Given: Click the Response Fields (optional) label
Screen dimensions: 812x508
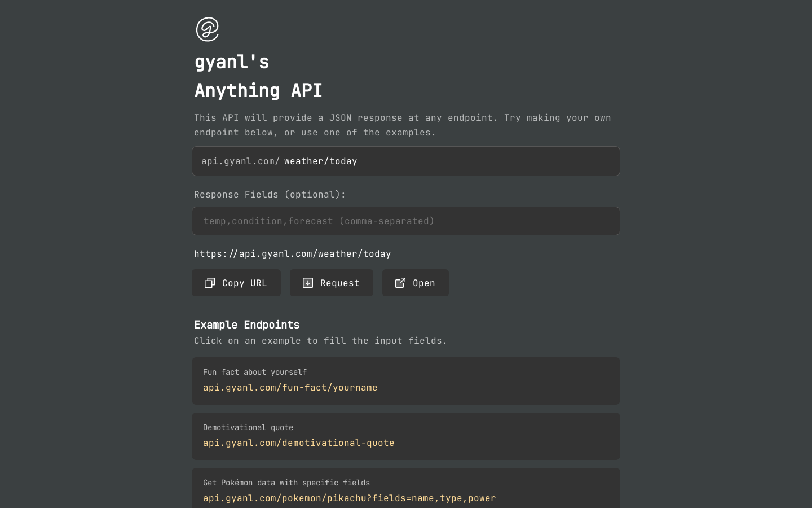Looking at the screenshot, I should (270, 194).
